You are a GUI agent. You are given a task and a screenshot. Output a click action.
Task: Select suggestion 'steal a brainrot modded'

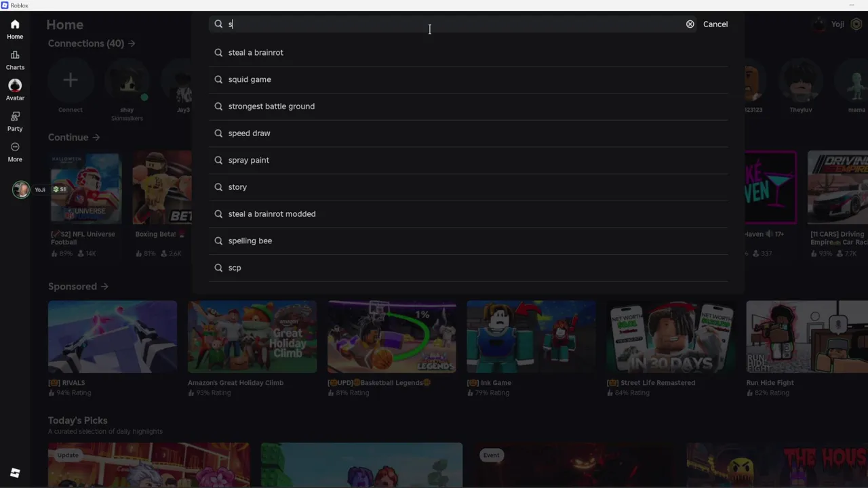(469, 214)
